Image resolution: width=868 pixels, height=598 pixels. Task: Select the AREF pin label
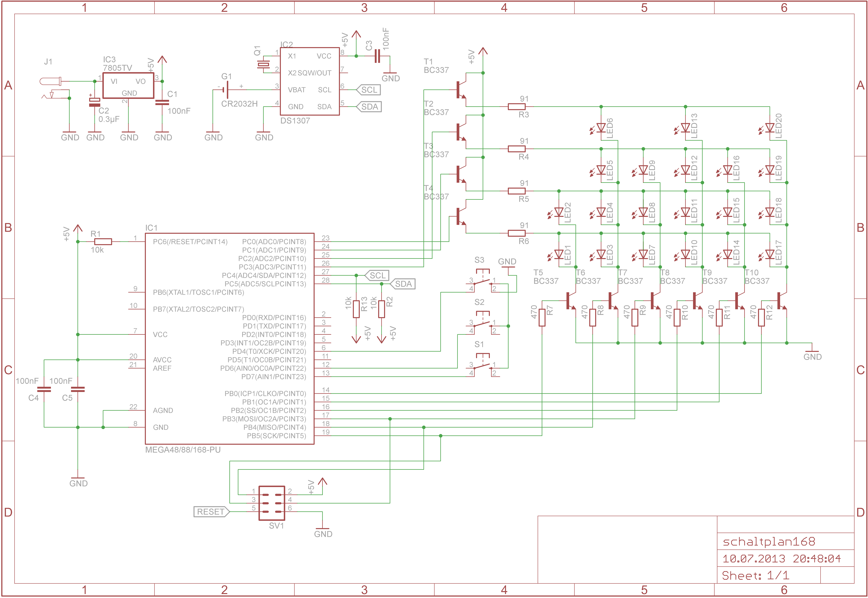click(162, 368)
